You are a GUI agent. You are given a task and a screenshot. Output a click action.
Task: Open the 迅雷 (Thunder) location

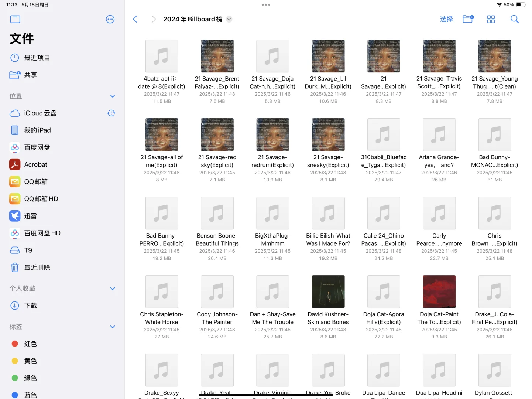31,216
